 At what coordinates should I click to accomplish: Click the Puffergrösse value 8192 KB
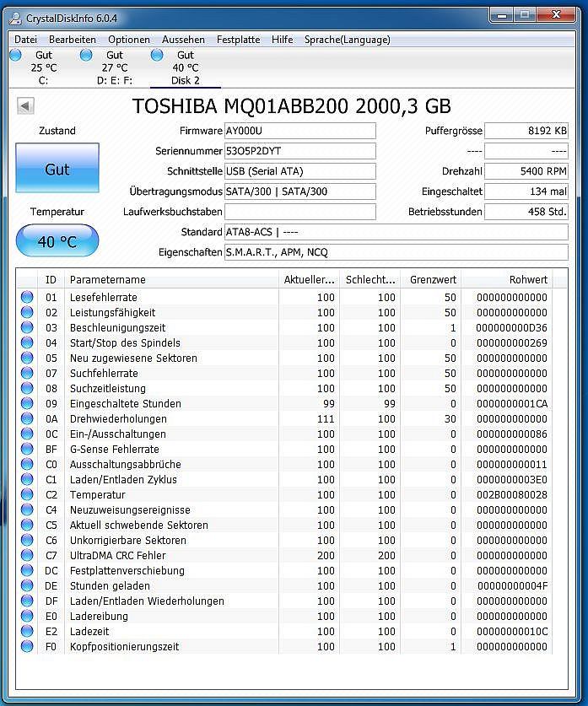[x=526, y=131]
